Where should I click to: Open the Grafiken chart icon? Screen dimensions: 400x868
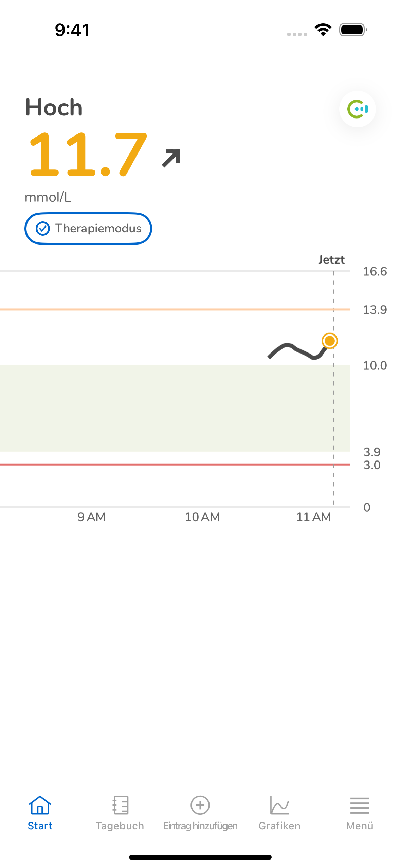(279, 805)
